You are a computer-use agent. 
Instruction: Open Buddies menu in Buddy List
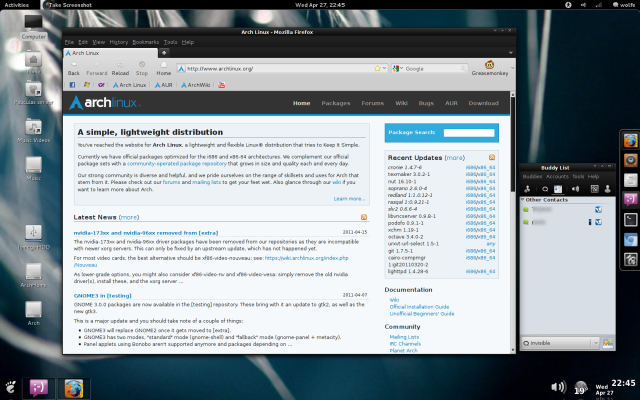[532, 176]
